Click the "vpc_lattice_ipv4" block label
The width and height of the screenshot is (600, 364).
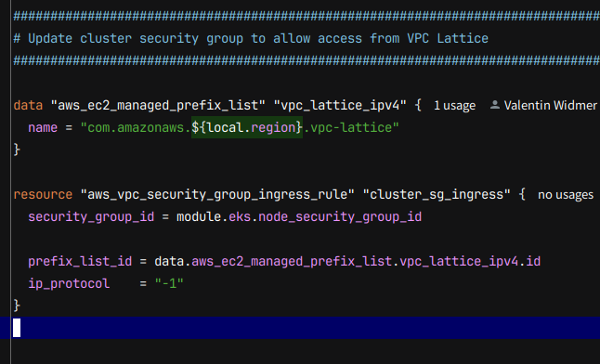coord(340,105)
